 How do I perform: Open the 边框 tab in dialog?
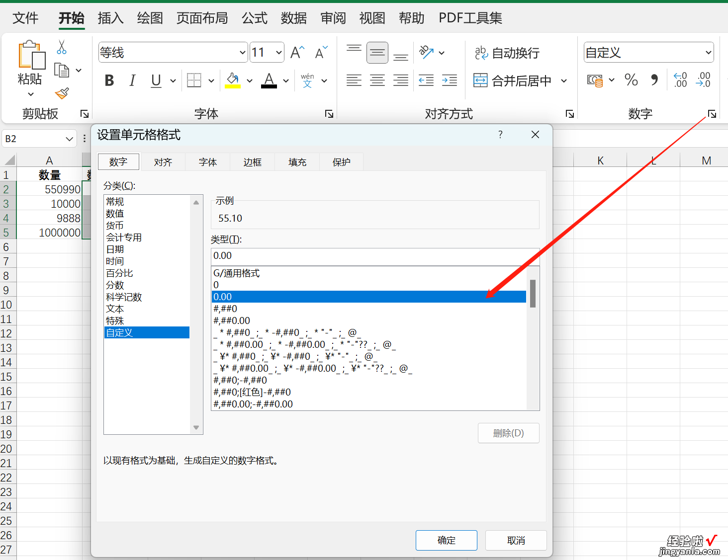pyautogui.click(x=253, y=162)
